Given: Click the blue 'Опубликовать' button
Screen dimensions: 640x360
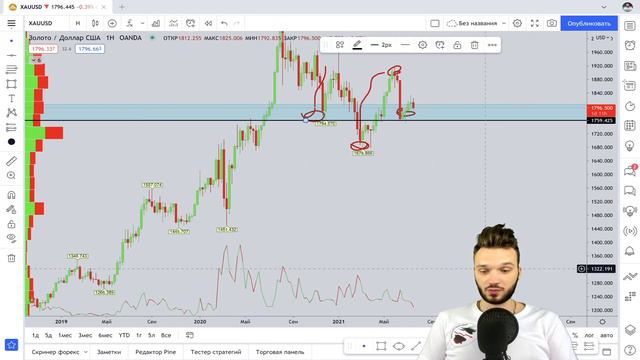Looking at the screenshot, I should (x=589, y=23).
